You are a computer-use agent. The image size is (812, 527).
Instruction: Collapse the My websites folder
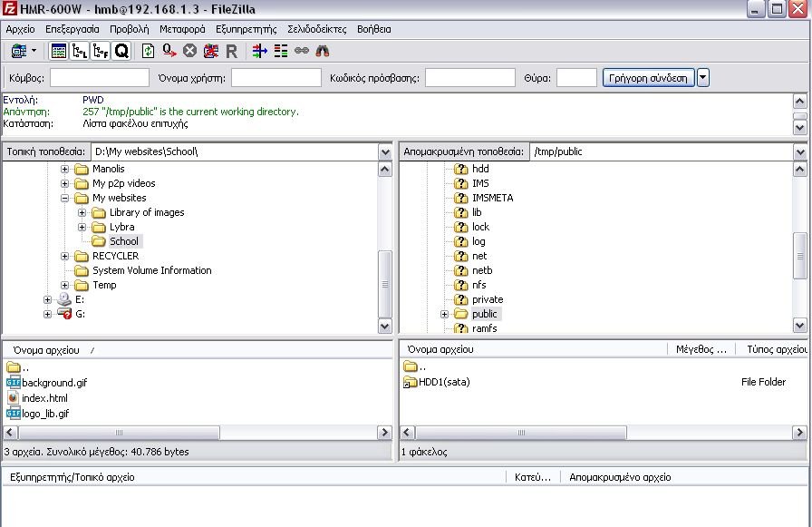click(64, 198)
